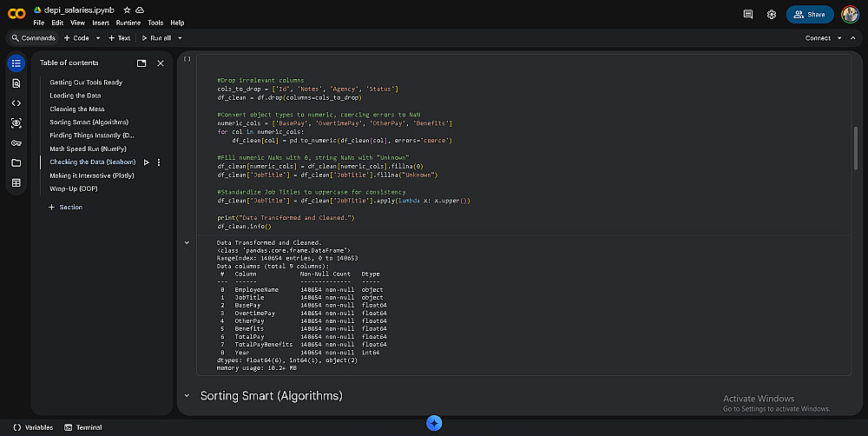Click the Sorting Smart (Algorithms) heading
This screenshot has height=436, width=868.
point(271,395)
